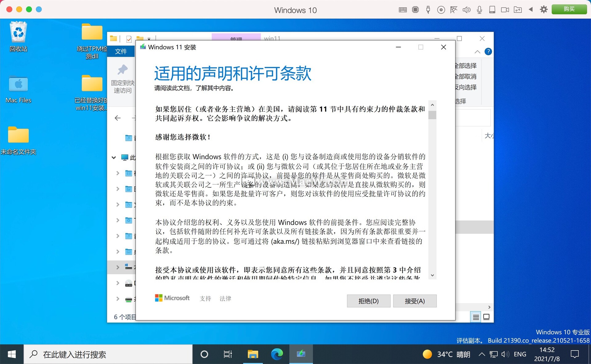Open Microsoft Edge from the taskbar
This screenshot has width=591, height=364.
coord(277,354)
